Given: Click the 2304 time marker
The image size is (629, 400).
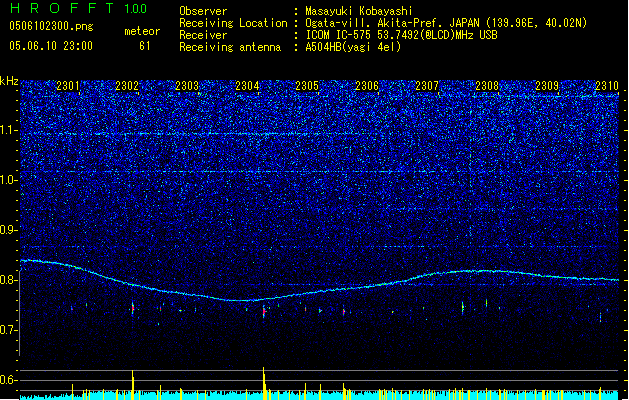Looking at the screenshot, I should [x=247, y=86].
